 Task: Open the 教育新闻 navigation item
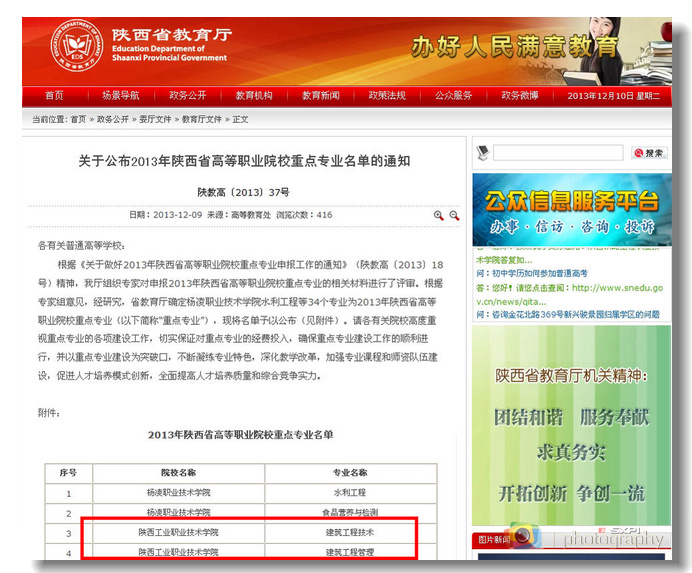pyautogui.click(x=321, y=96)
